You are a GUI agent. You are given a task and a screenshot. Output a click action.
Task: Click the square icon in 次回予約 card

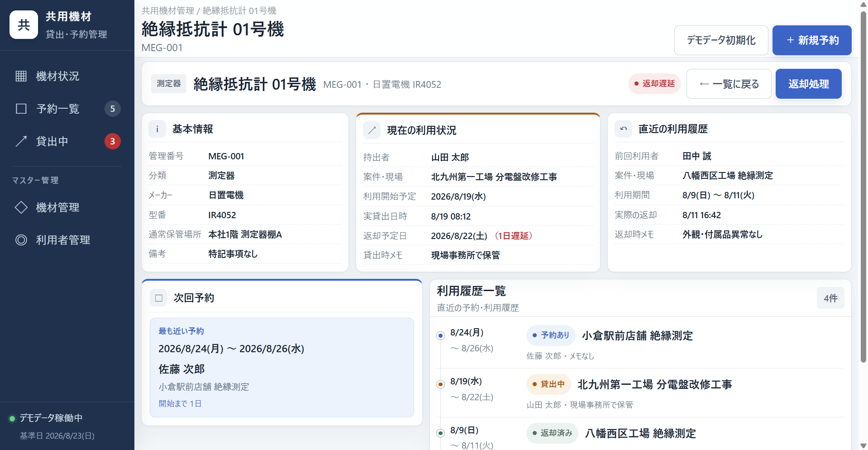159,298
